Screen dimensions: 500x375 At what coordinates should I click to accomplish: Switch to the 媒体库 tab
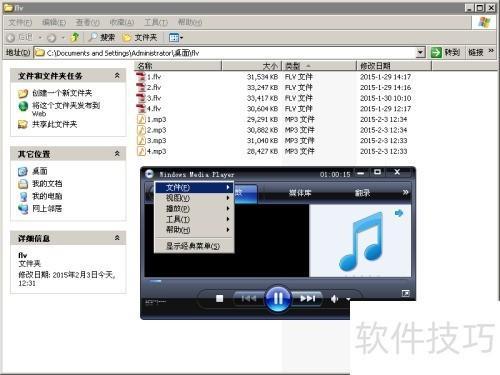[x=300, y=193]
